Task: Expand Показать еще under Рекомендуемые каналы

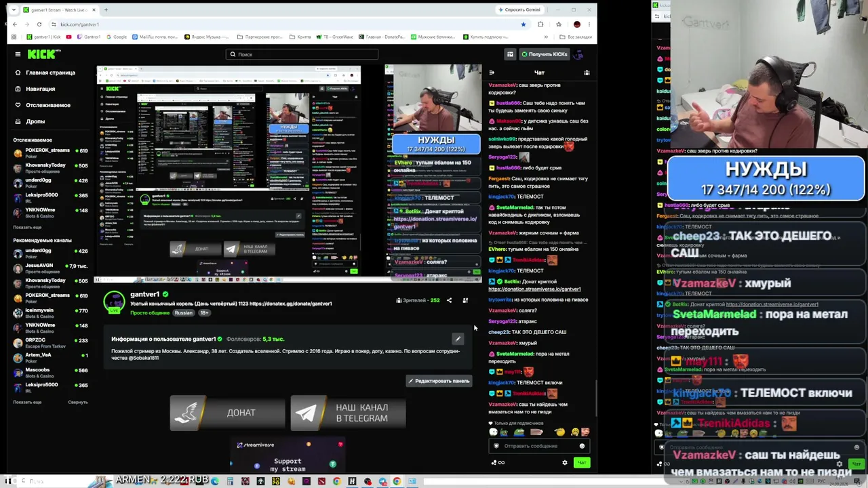Action: (x=27, y=402)
